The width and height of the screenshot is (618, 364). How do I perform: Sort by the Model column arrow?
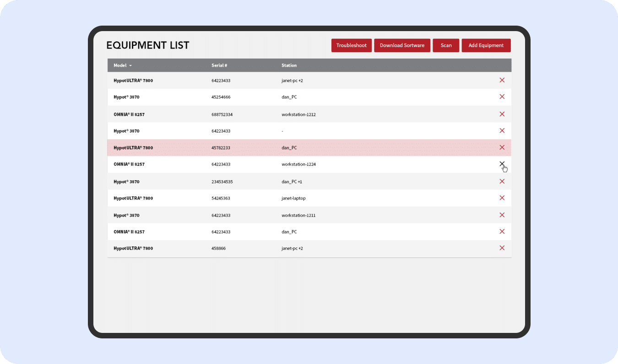click(x=130, y=65)
